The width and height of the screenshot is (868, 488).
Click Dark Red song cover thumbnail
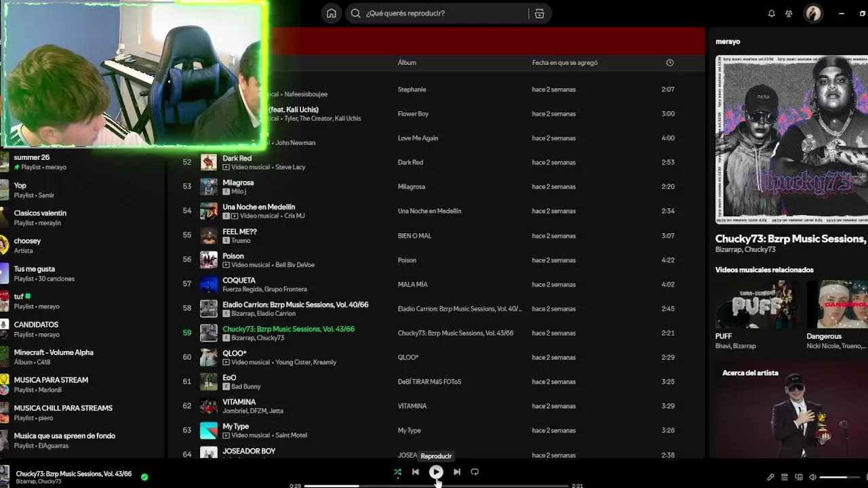209,162
